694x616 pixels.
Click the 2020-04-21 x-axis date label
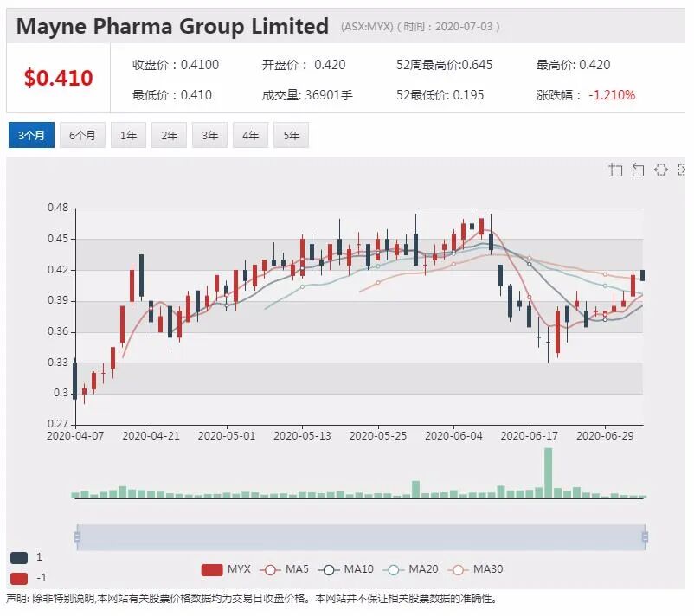[x=151, y=436]
